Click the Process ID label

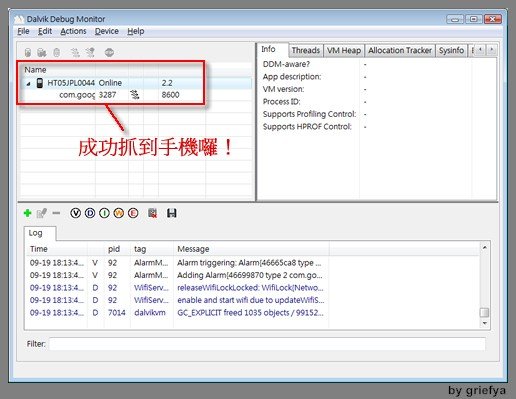pyautogui.click(x=281, y=102)
